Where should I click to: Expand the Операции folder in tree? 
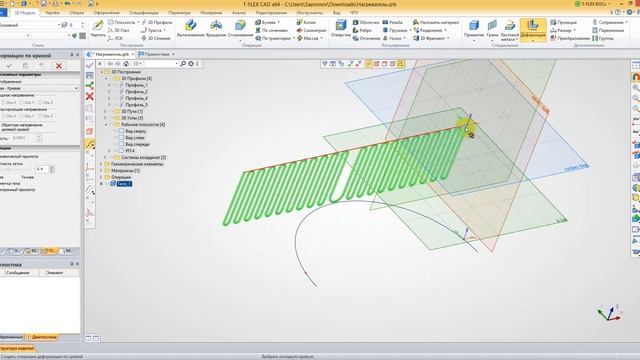(x=102, y=177)
